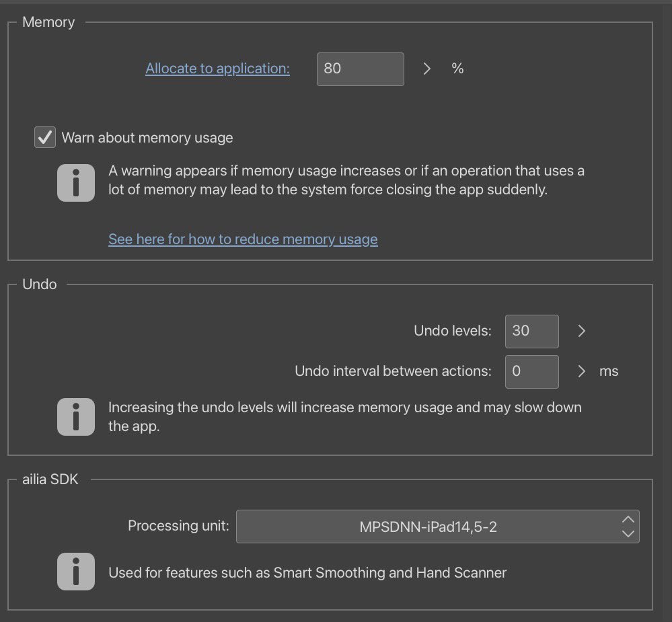
Task: Click the Processing unit label
Action: click(178, 526)
